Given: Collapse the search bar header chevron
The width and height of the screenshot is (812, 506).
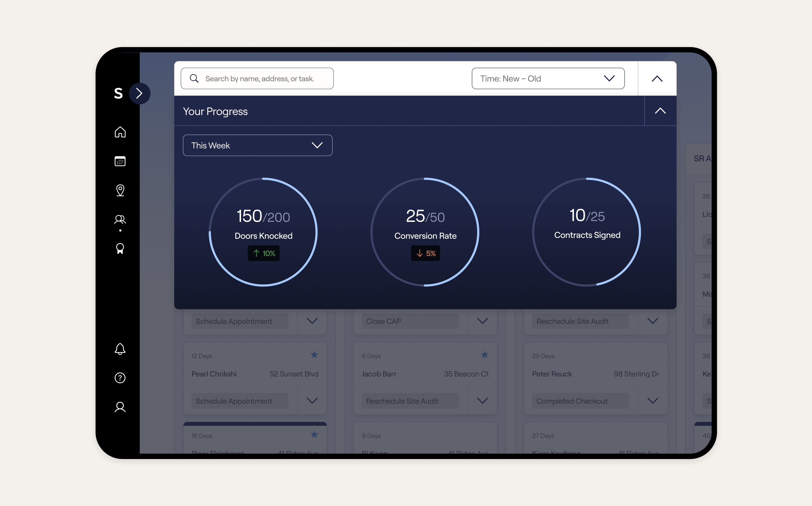Looking at the screenshot, I should [657, 79].
